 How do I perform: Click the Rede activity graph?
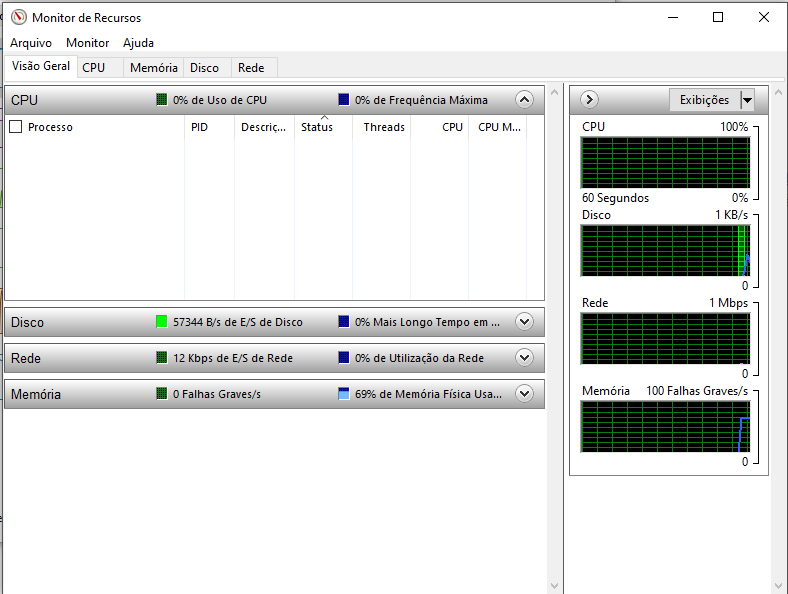tap(665, 338)
